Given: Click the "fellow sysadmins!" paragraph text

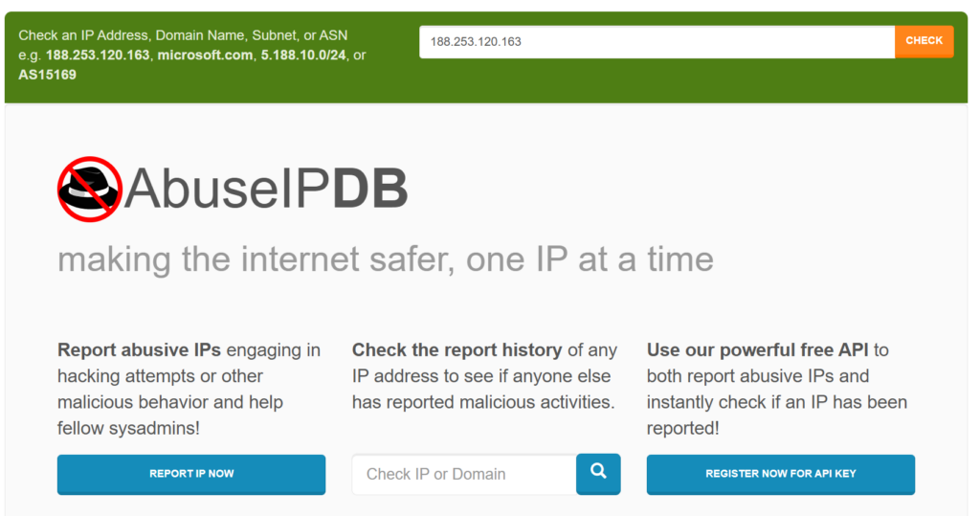Looking at the screenshot, I should click(128, 428).
